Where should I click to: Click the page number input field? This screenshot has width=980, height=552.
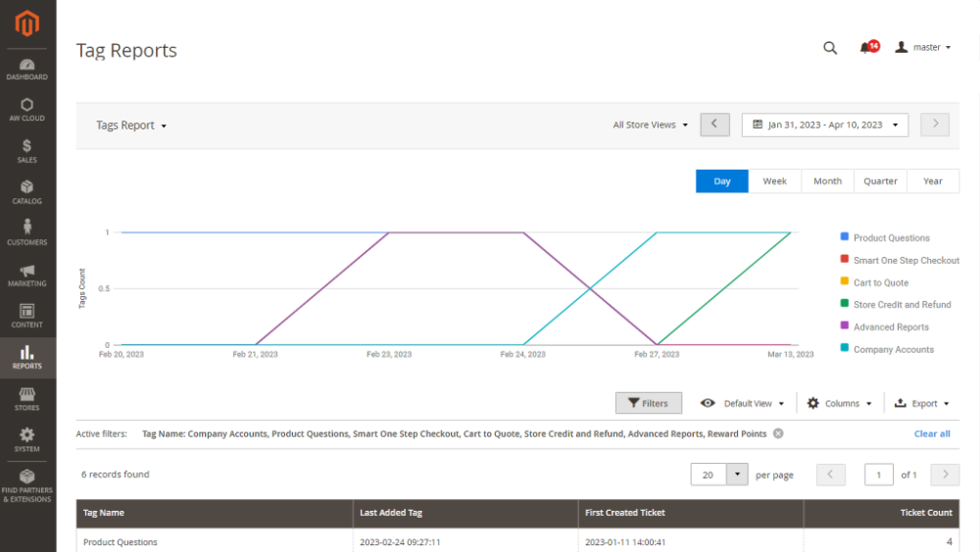coord(878,476)
